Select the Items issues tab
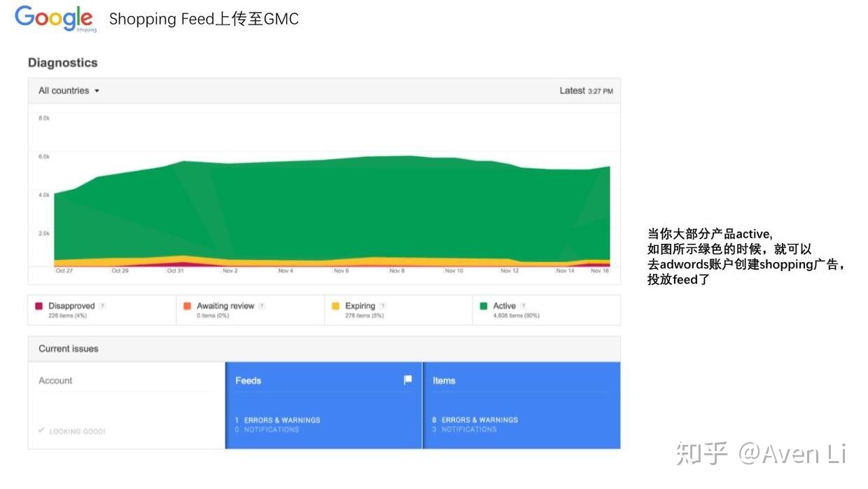Screen dimensions: 868x489 pyautogui.click(x=521, y=405)
